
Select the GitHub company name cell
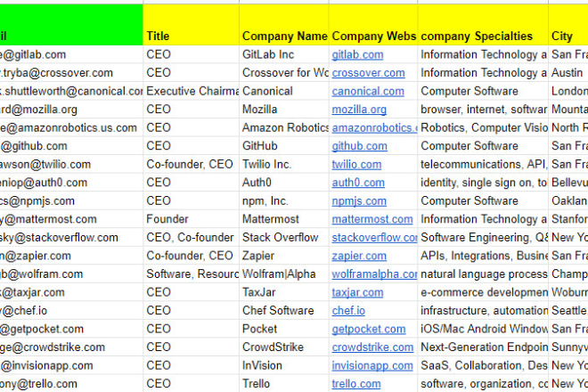[284, 146]
